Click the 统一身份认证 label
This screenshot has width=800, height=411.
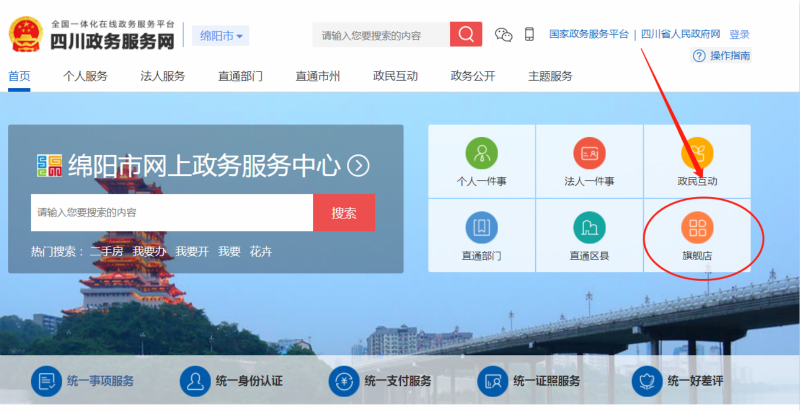point(249,381)
